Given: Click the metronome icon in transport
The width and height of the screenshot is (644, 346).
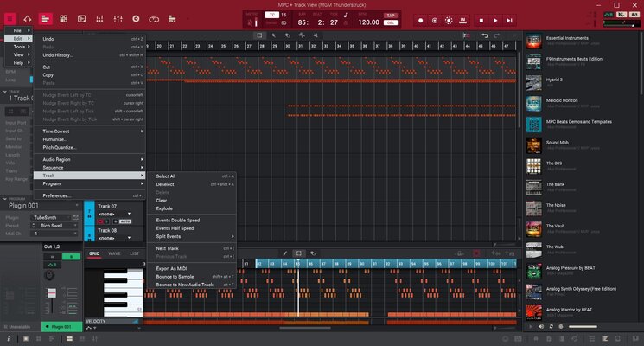Looking at the screenshot, I should point(249,22).
